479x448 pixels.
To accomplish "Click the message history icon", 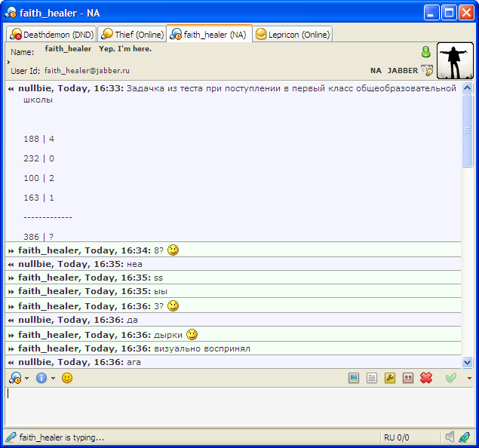I will tap(372, 378).
